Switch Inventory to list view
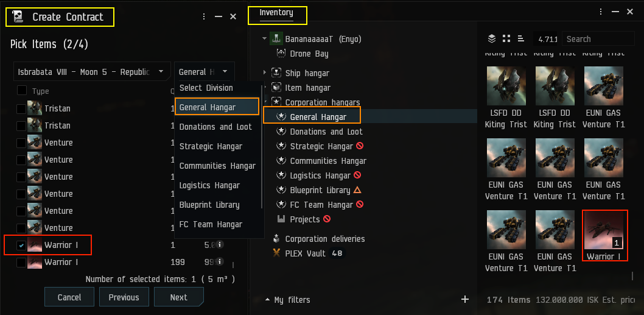This screenshot has height=315, width=644. [521, 39]
